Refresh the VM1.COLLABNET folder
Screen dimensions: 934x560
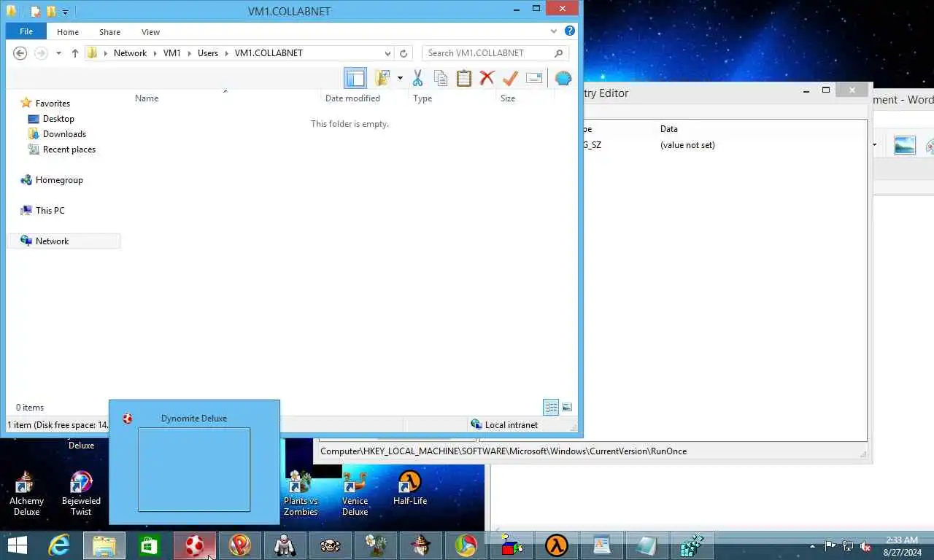(404, 52)
